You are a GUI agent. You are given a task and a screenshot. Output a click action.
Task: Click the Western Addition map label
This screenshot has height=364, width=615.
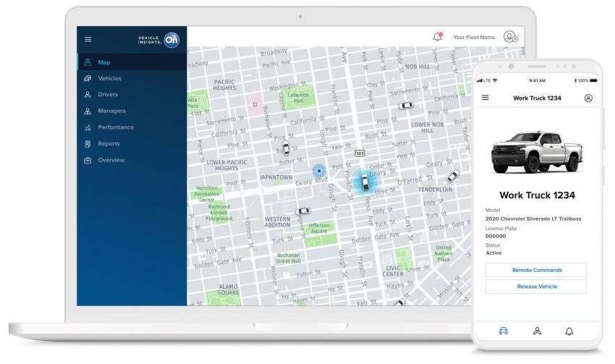coord(277,222)
